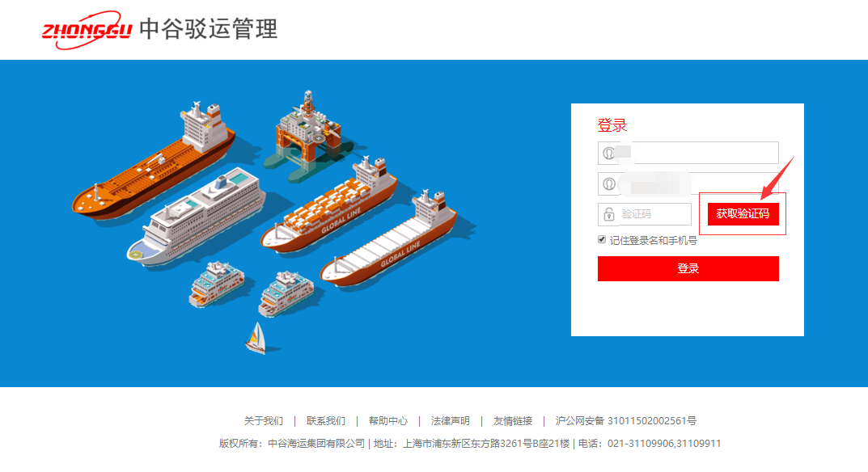Click the lock icon beside the verification code

(x=609, y=214)
